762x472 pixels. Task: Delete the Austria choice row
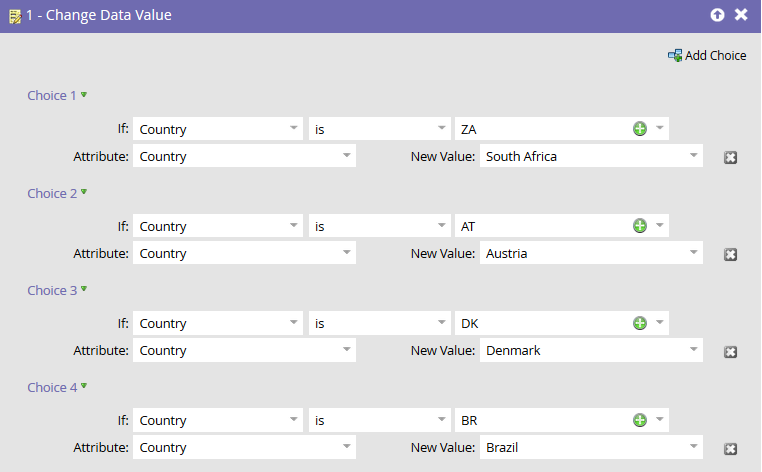tap(730, 255)
